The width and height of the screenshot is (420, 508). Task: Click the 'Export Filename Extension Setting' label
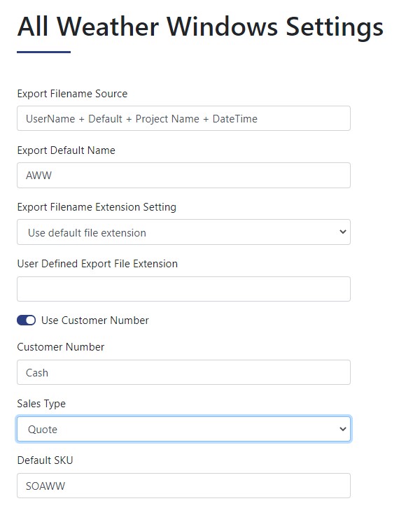pyautogui.click(x=97, y=207)
